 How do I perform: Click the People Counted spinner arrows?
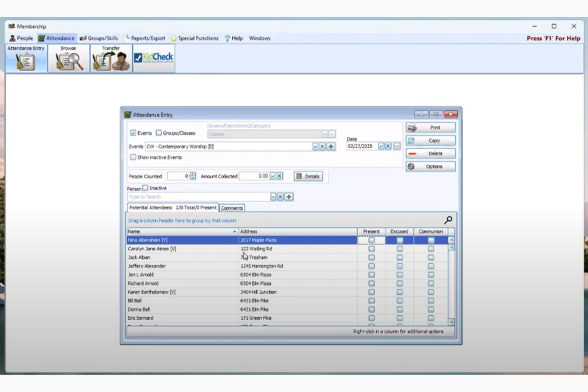click(x=193, y=176)
